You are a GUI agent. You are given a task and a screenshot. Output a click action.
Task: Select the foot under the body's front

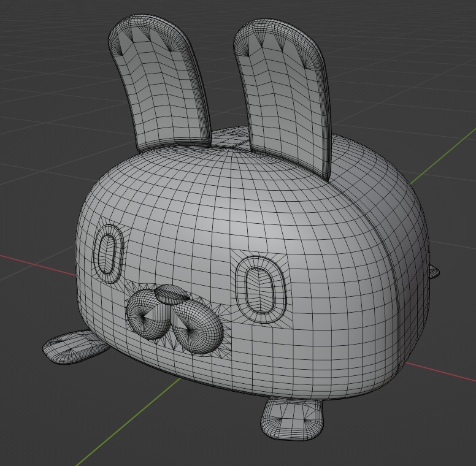coord(292,419)
